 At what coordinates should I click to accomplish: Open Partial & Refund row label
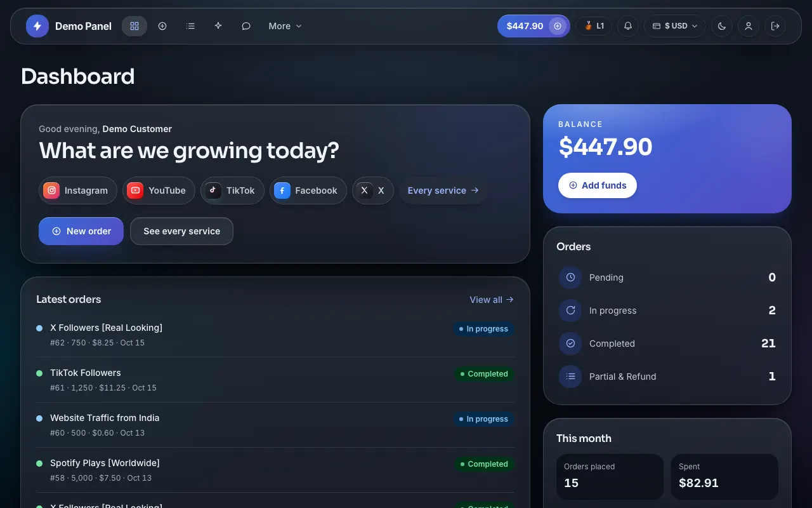coord(623,377)
